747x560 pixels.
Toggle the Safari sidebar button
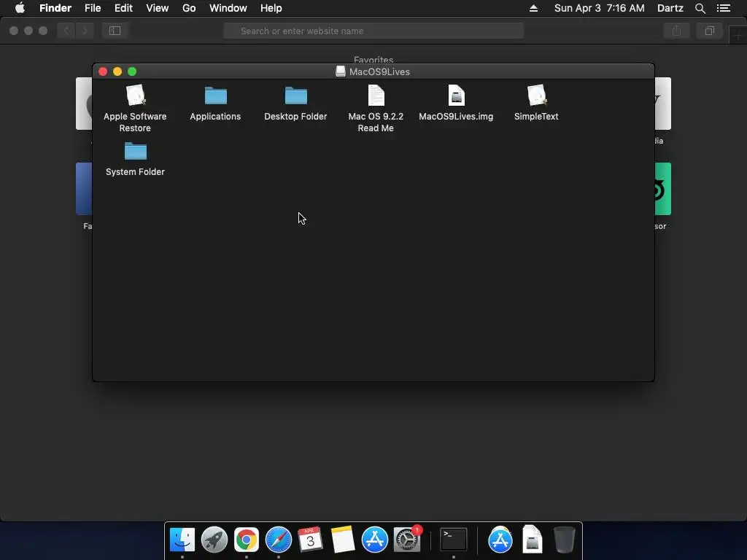tap(115, 31)
